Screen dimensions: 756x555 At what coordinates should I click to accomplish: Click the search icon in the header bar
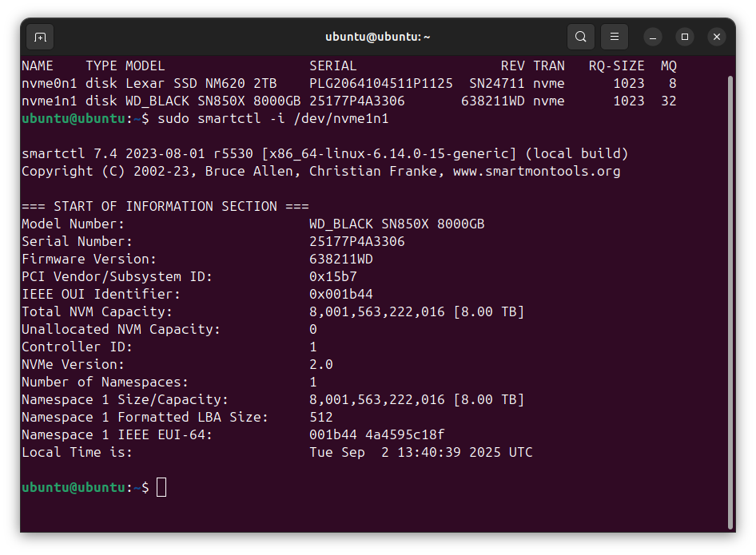point(581,37)
